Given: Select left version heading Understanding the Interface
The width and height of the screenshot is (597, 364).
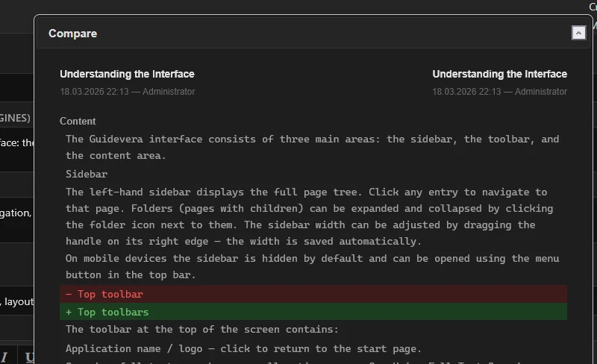Looking at the screenshot, I should 127,74.
